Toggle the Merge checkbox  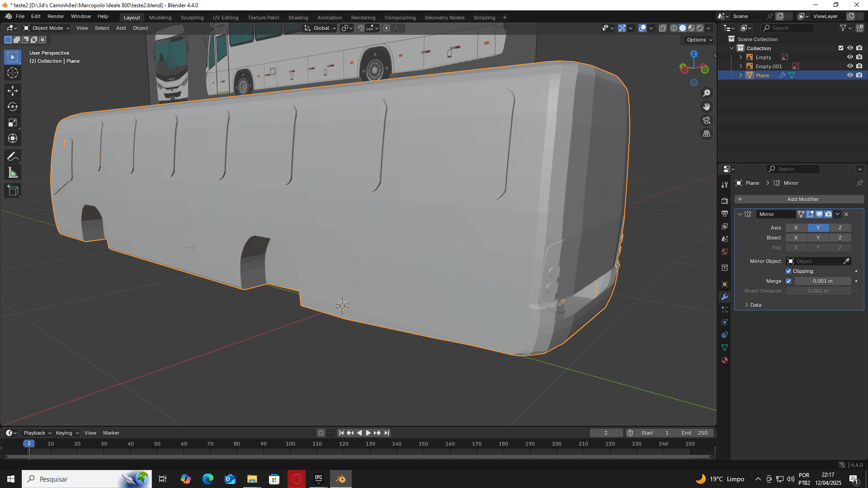(x=788, y=281)
